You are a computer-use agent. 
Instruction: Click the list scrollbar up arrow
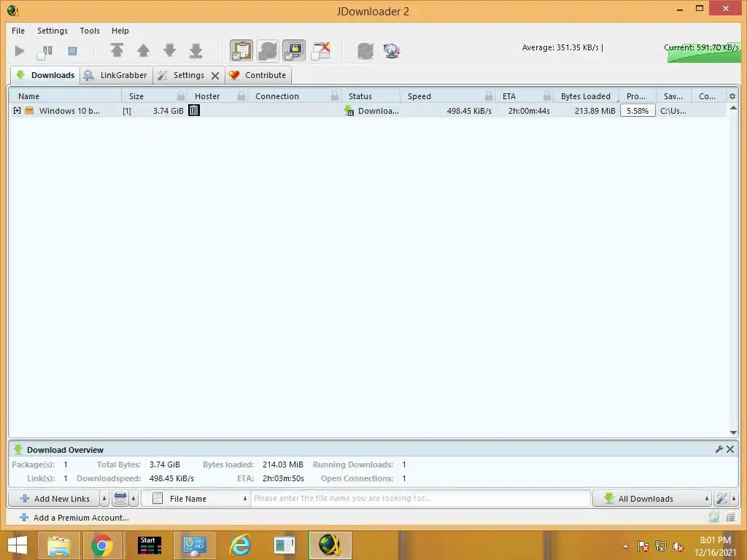point(733,108)
